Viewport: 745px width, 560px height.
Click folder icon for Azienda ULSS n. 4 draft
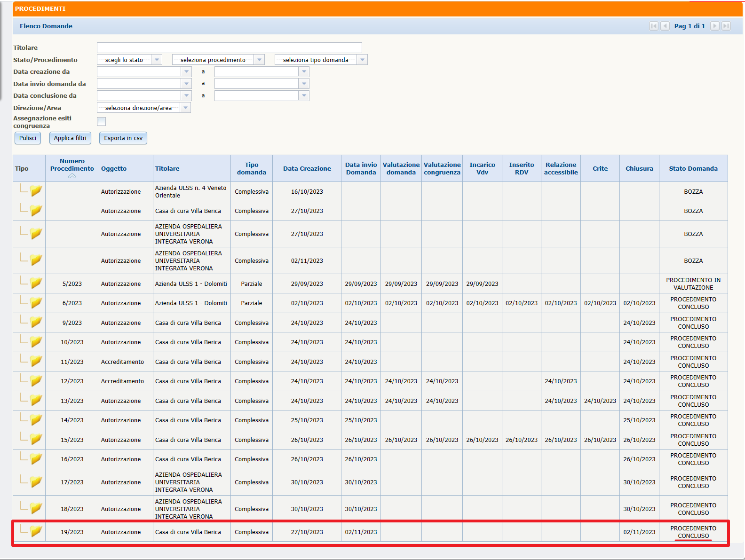(36, 191)
